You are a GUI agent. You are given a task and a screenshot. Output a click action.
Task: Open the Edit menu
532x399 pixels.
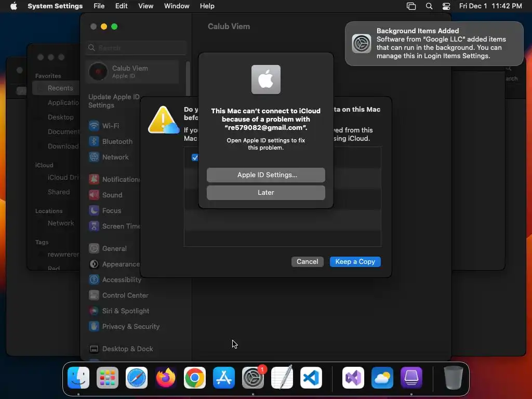tap(121, 6)
